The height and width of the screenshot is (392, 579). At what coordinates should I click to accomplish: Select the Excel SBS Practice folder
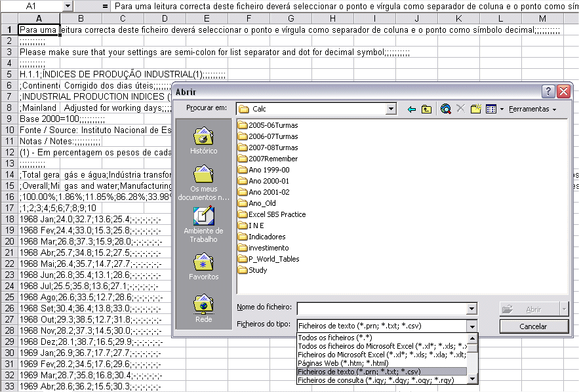272,214
